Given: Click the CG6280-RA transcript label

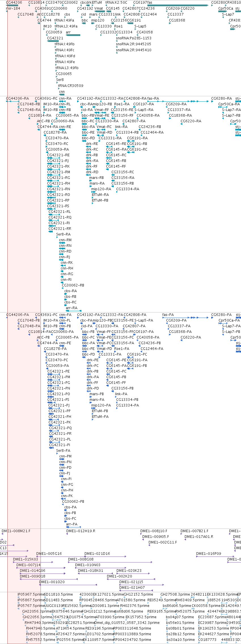Looking at the screenshot, I should [221, 99].
